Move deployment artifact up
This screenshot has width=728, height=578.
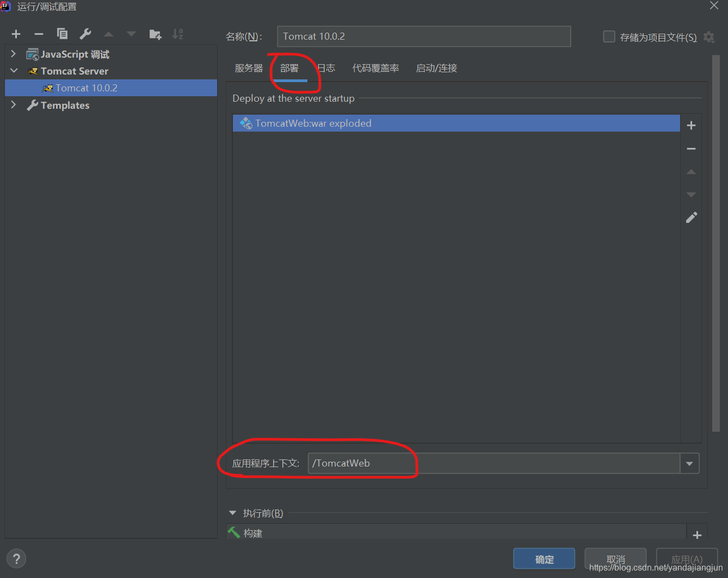point(691,172)
